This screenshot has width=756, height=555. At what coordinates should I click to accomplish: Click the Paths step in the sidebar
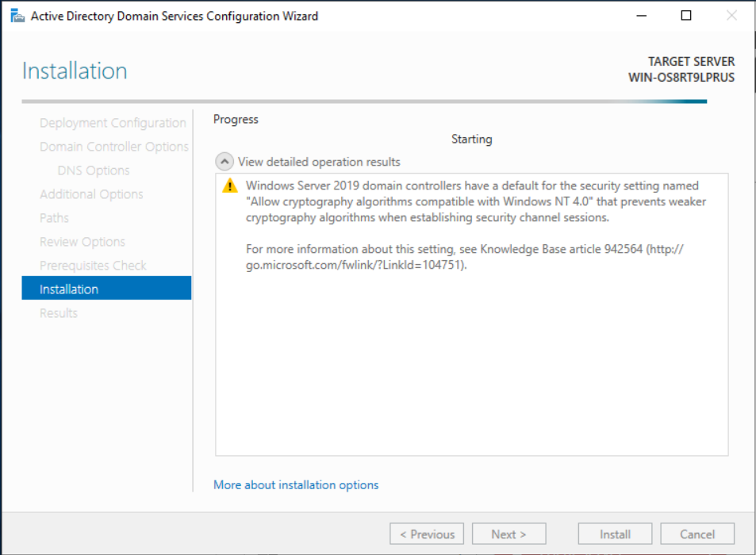tap(54, 218)
